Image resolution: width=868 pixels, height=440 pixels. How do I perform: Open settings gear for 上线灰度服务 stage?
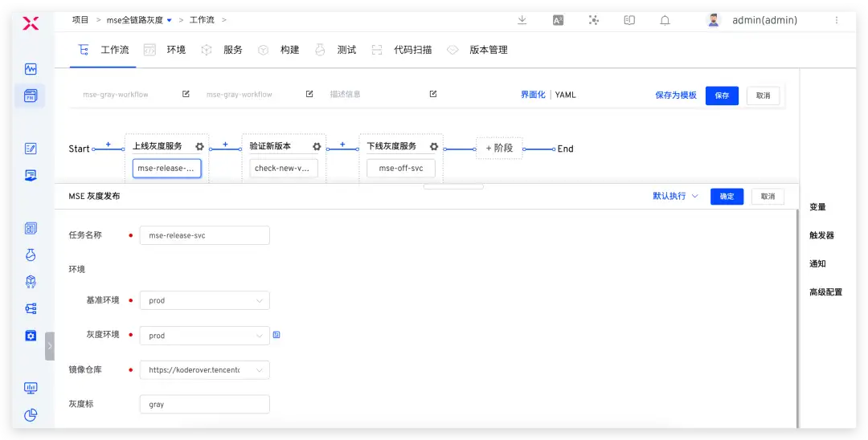199,146
